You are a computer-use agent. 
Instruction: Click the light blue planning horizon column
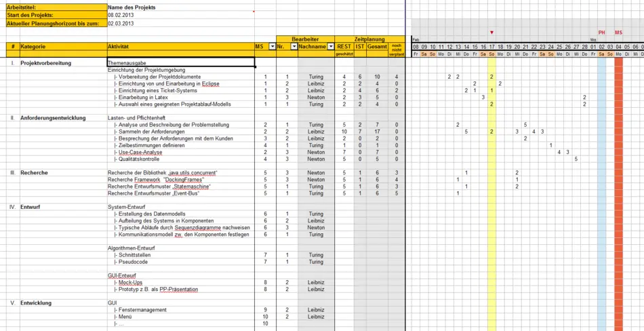[x=601, y=170]
